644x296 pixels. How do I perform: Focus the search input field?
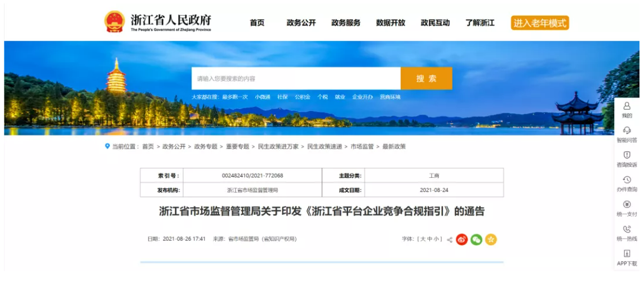tap(296, 79)
